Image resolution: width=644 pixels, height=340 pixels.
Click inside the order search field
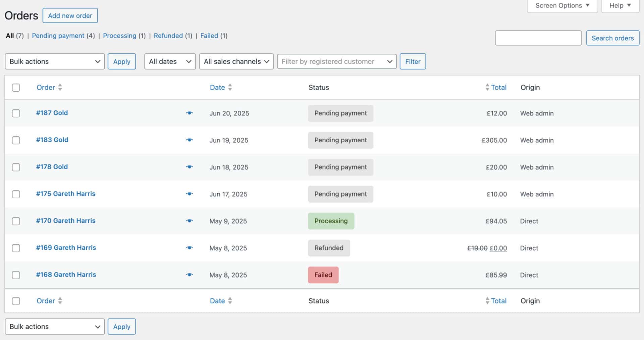point(538,38)
